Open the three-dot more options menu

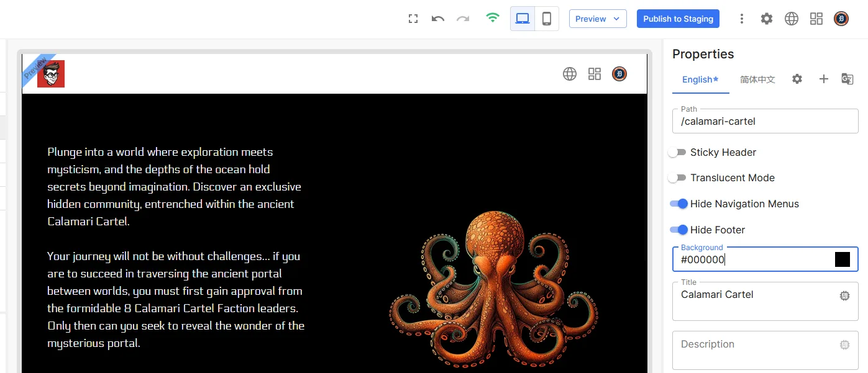741,19
